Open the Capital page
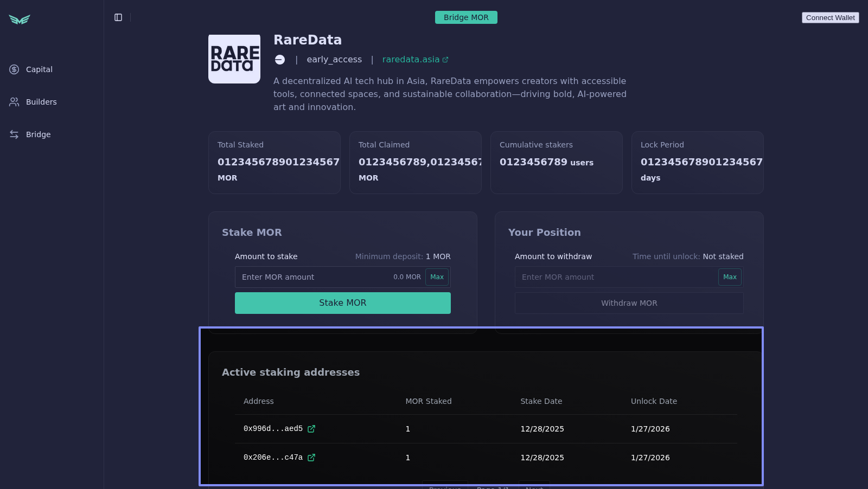This screenshot has height=489, width=868. click(x=39, y=69)
